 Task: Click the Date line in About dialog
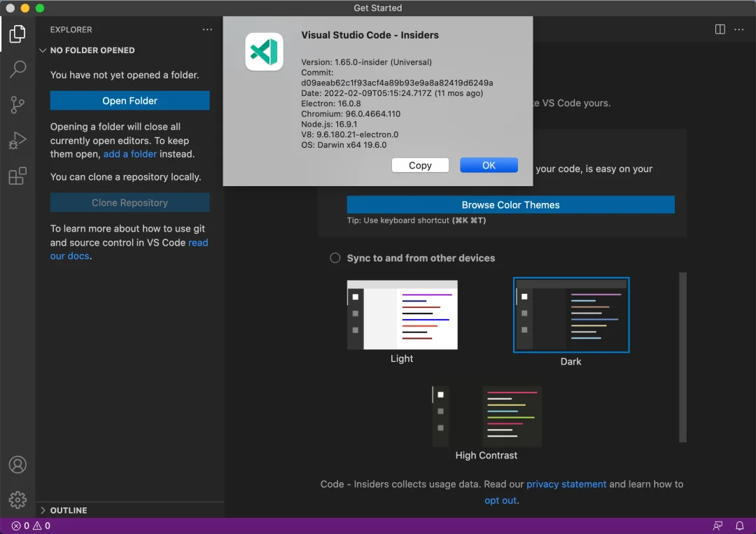click(x=392, y=94)
